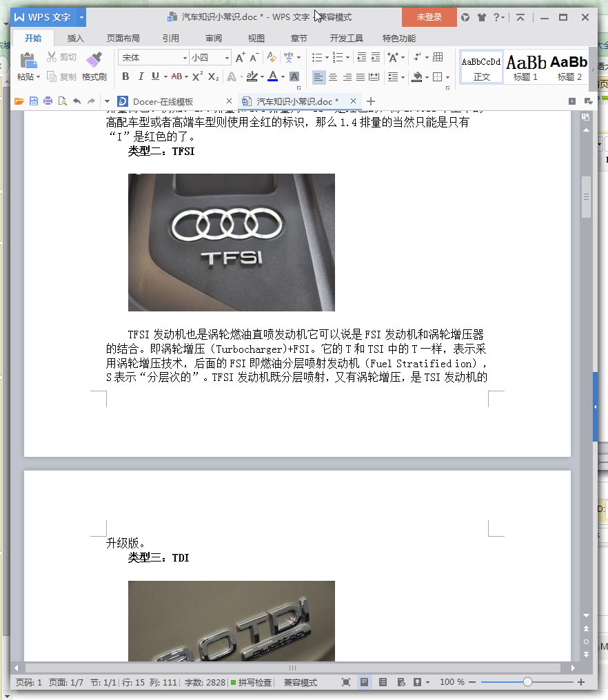Click the text highlight color button
This screenshot has width=608, height=700.
(252, 76)
